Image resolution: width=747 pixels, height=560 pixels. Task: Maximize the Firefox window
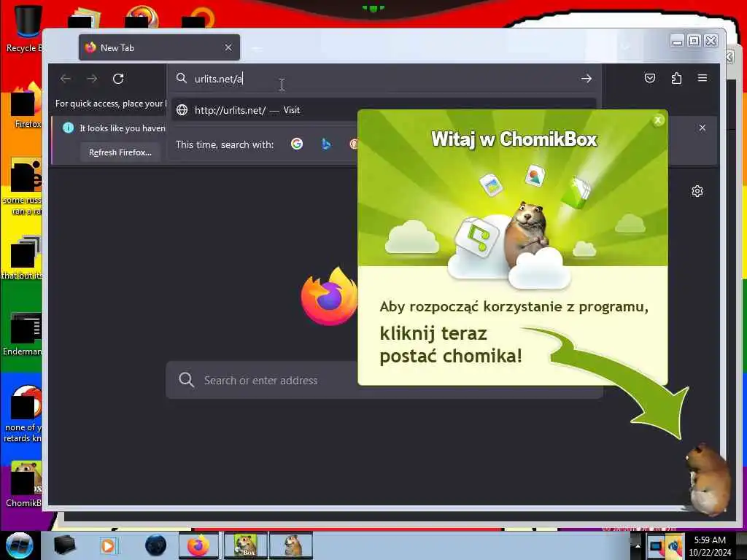point(694,41)
